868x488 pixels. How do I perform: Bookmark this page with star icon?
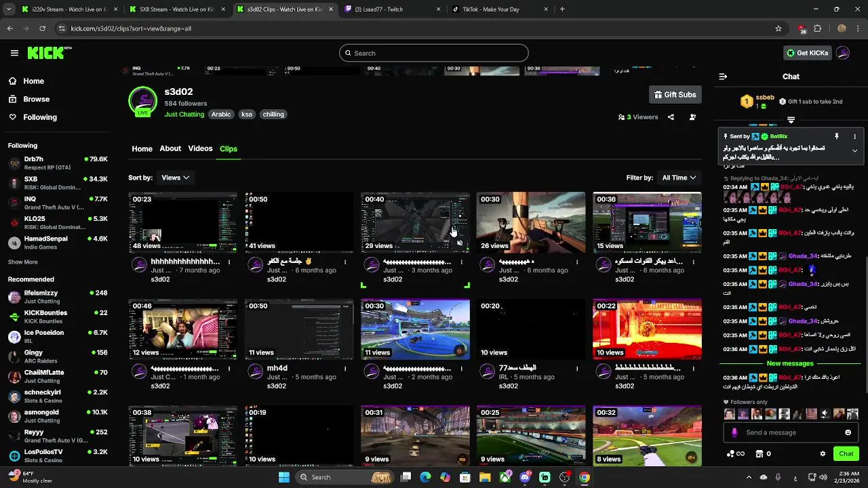778,28
